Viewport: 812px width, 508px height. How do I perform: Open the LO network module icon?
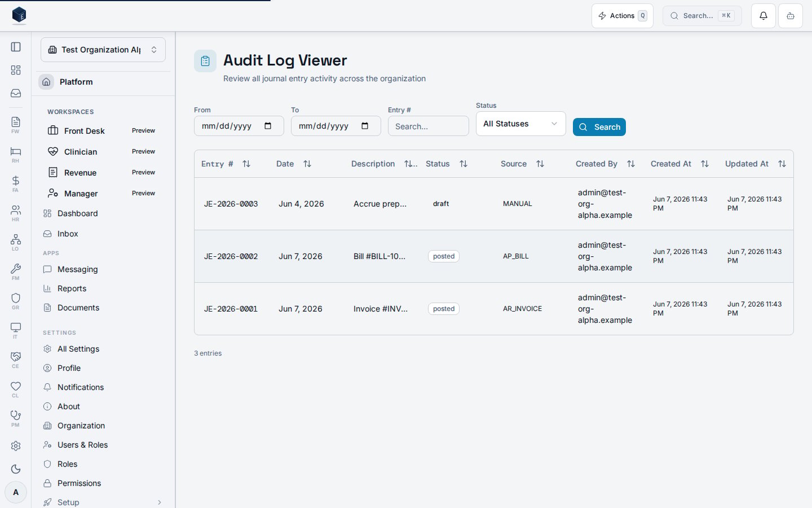pos(16,242)
